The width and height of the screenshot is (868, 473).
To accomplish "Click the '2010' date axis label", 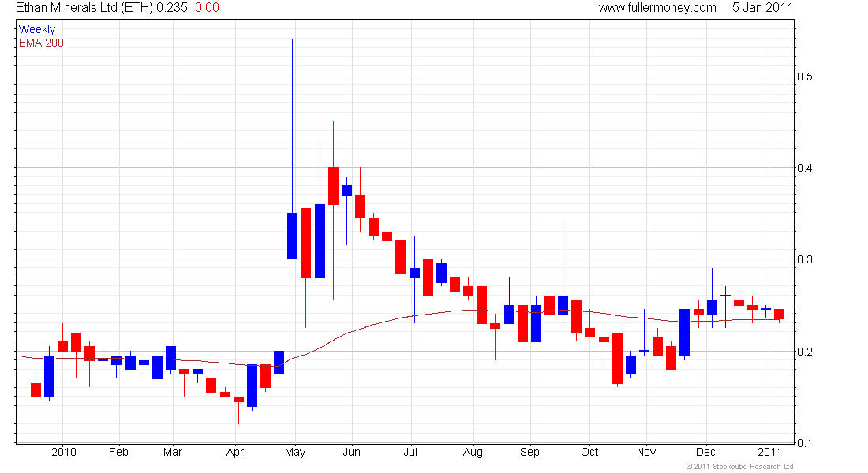I will pyautogui.click(x=64, y=452).
